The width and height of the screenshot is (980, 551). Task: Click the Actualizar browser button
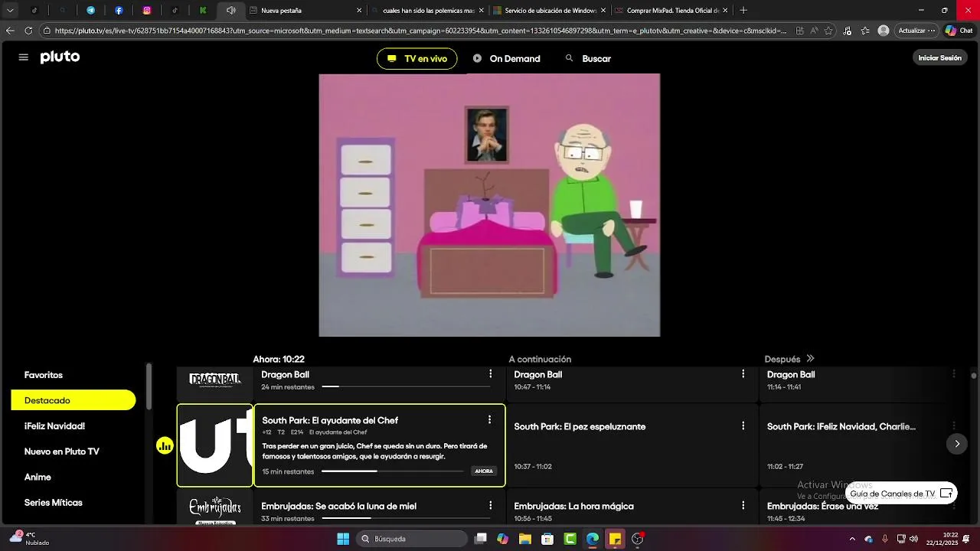click(x=916, y=31)
